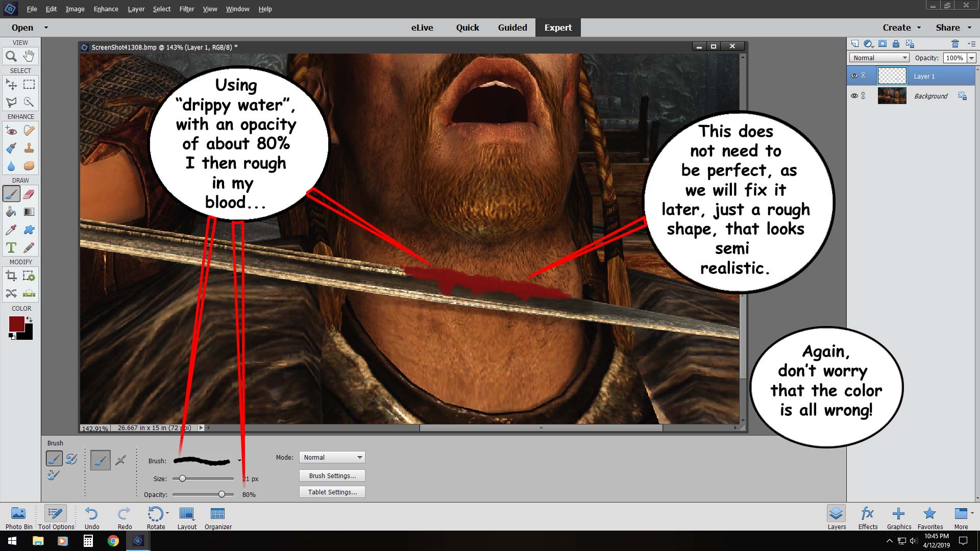Open the Brush preset picker dropdown

239,461
